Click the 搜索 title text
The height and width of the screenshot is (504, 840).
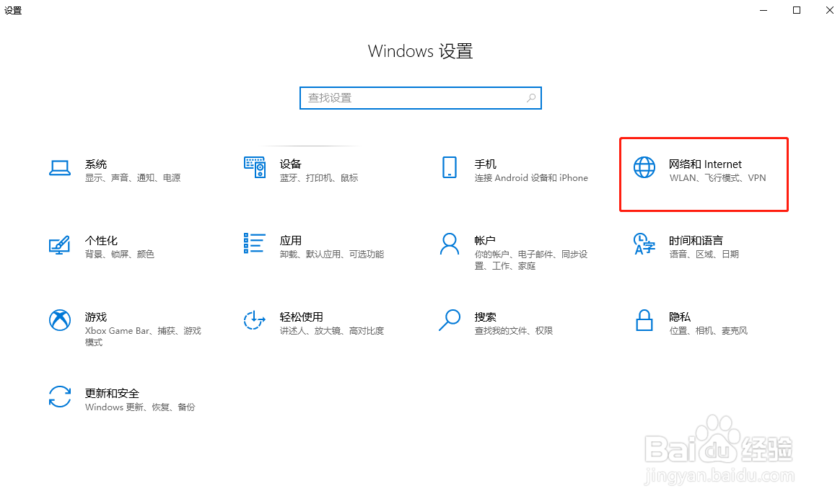click(486, 317)
